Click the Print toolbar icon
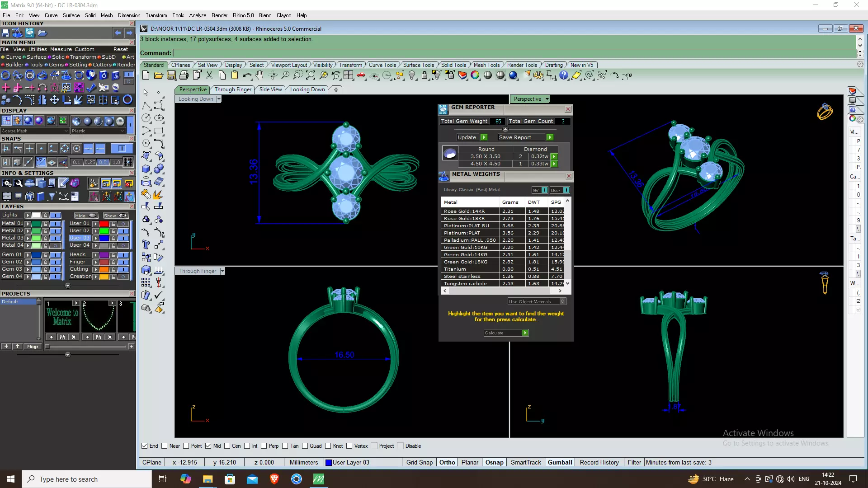Viewport: 868px width, 488px height. tap(184, 75)
